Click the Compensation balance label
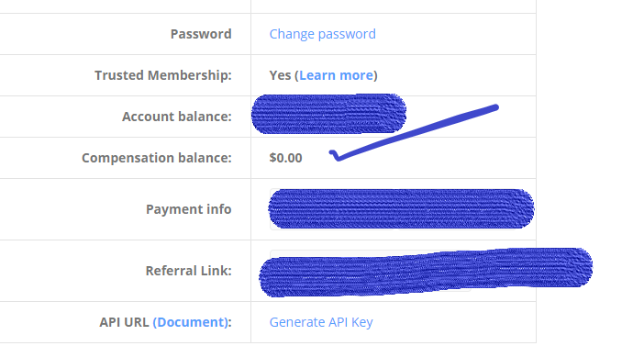Screen dimensions: 644x346 click(x=157, y=158)
